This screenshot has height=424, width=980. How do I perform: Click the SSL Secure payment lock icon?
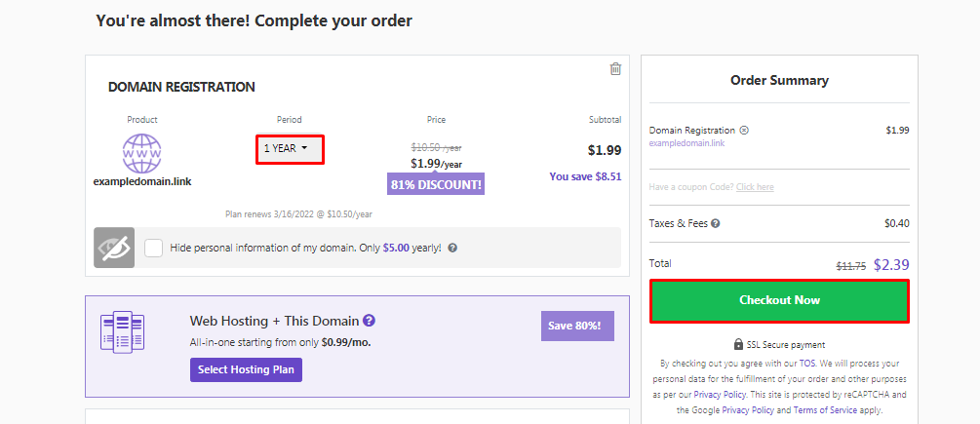[738, 344]
